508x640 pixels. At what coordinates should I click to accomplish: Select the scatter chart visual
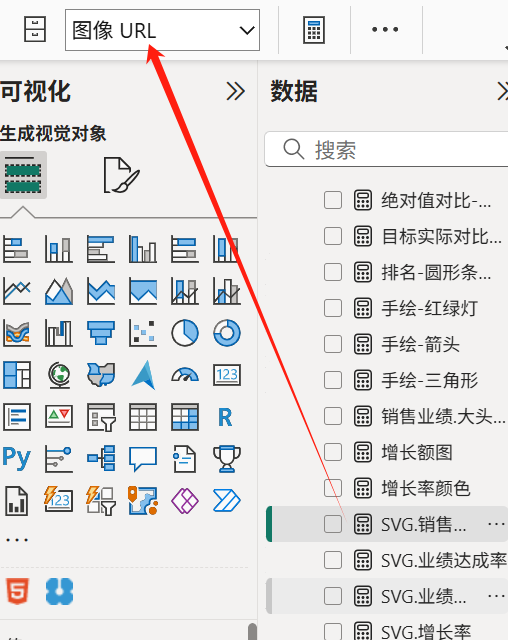coord(143,333)
